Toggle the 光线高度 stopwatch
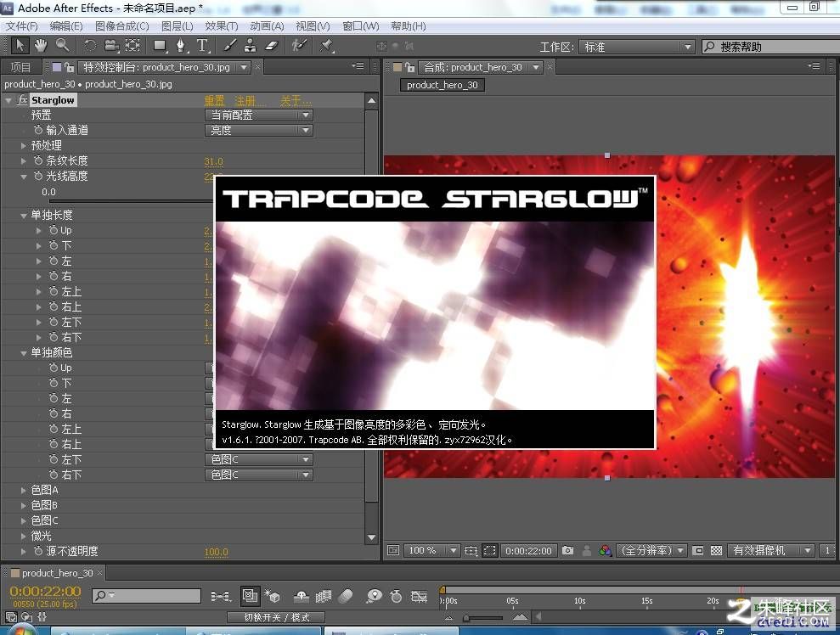The width and height of the screenshot is (840, 635). pos(38,176)
